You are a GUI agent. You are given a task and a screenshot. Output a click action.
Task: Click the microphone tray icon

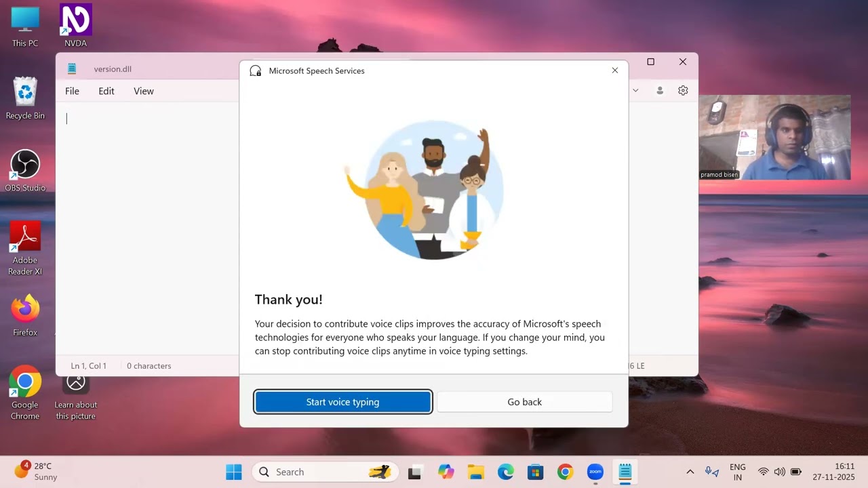pyautogui.click(x=711, y=472)
